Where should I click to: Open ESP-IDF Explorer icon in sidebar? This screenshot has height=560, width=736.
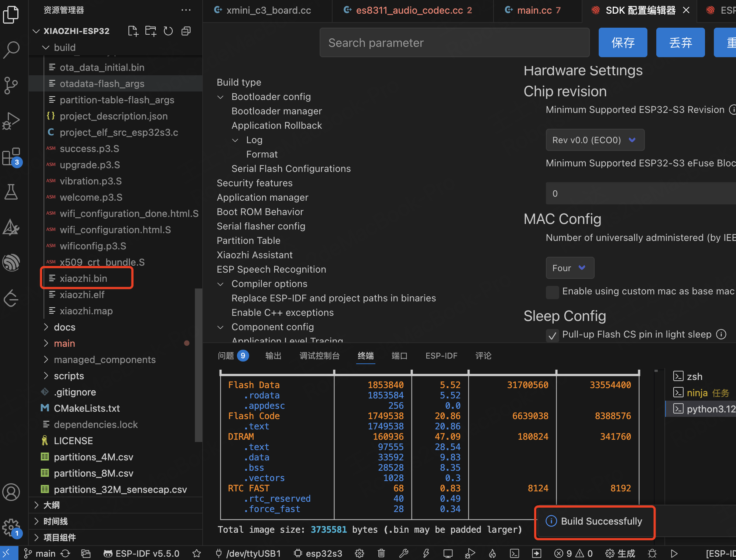coord(11,262)
